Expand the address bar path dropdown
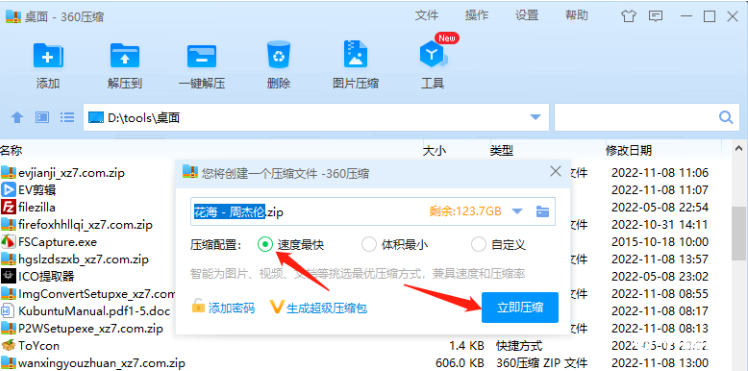 click(535, 117)
